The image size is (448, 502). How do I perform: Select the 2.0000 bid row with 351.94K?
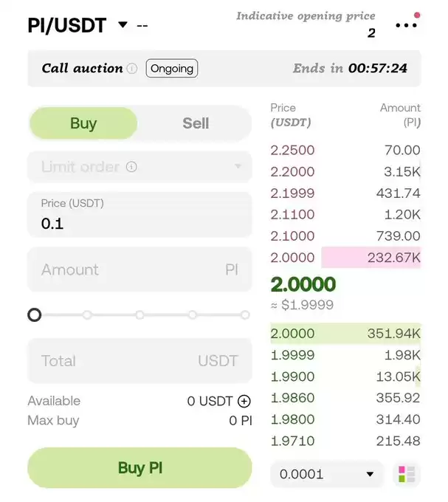point(345,333)
